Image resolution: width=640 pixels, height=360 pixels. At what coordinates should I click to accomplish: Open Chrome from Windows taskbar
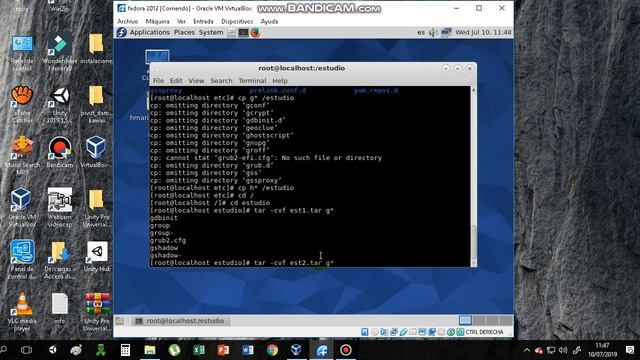click(272, 350)
